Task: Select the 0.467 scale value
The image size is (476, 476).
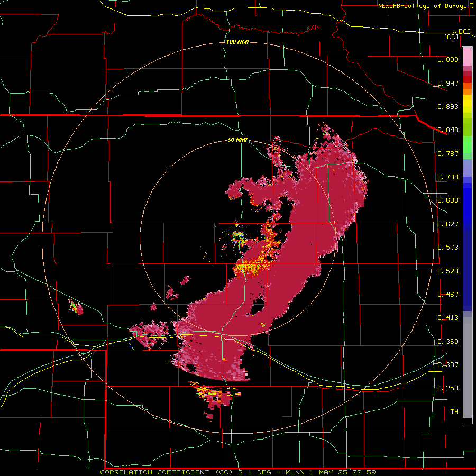Action: tap(448, 295)
